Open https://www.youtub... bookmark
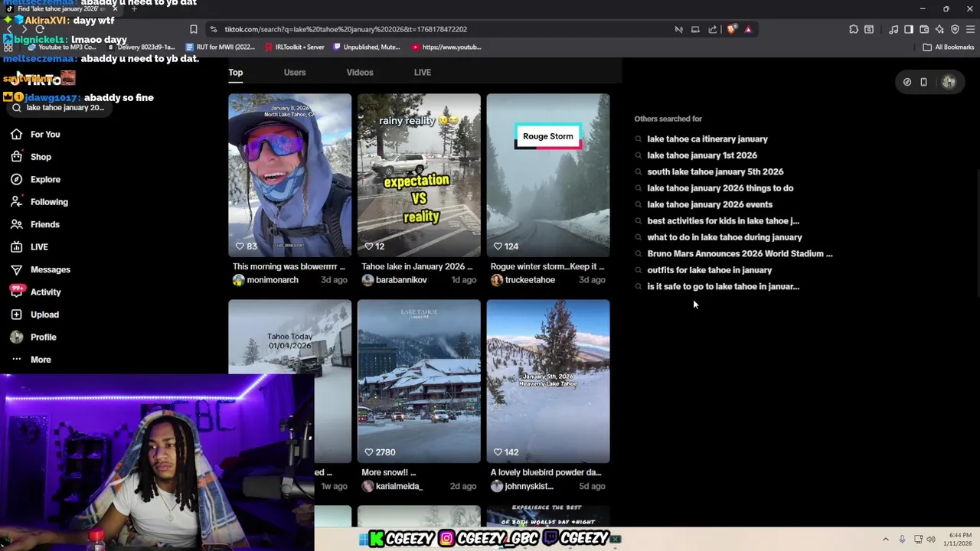This screenshot has width=980, height=551. tap(446, 47)
